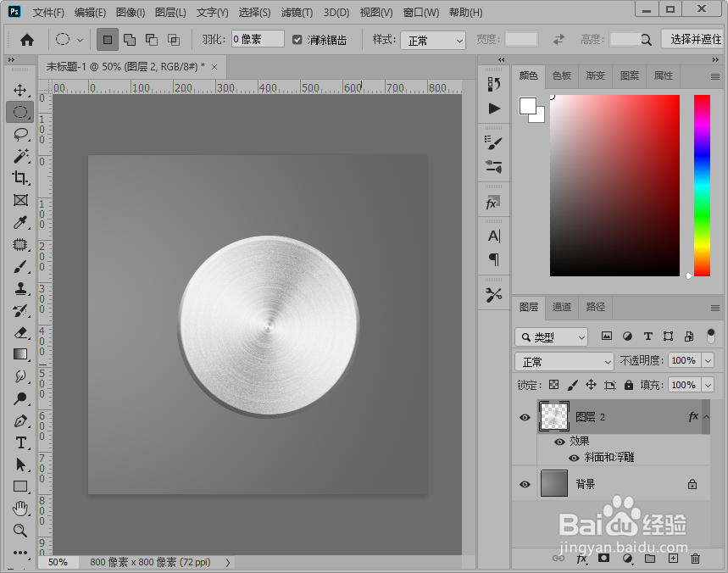The width and height of the screenshot is (728, 573).
Task: Select the Elliptical Marquee tool
Action: click(20, 112)
